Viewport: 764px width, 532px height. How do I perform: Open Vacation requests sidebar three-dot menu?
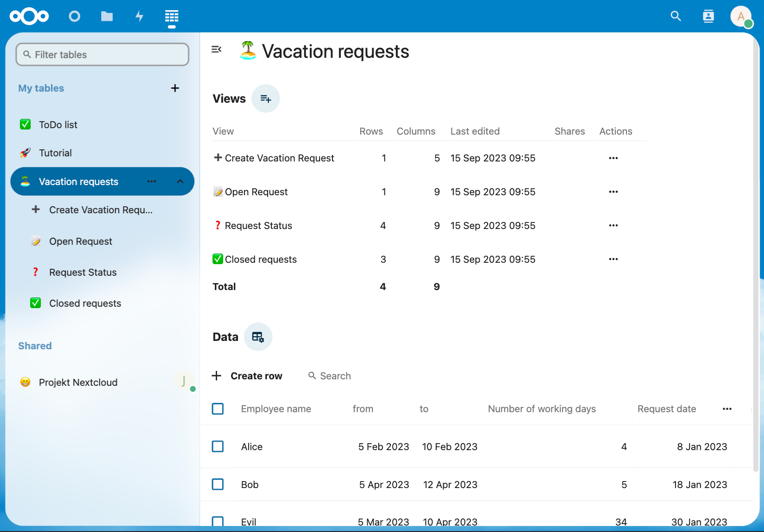pos(152,181)
